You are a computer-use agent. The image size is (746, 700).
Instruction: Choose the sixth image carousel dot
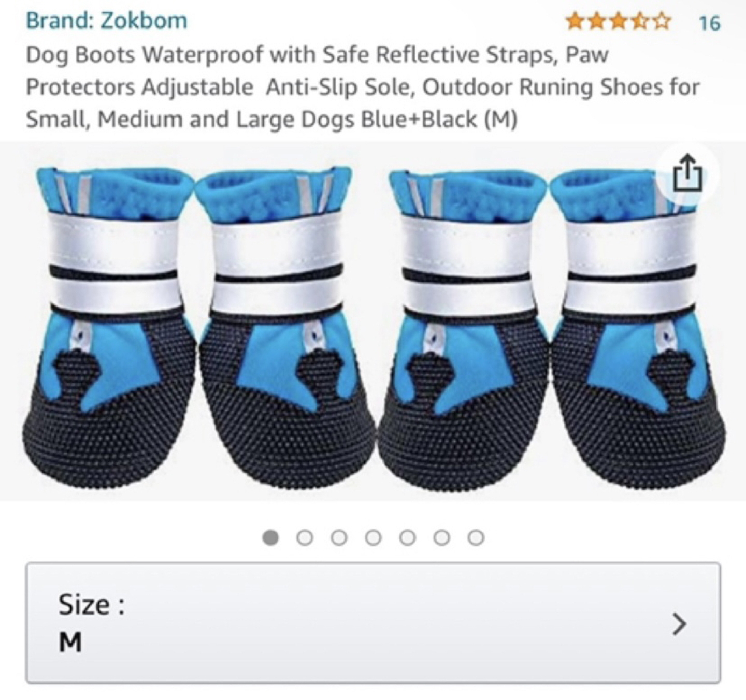[441, 538]
